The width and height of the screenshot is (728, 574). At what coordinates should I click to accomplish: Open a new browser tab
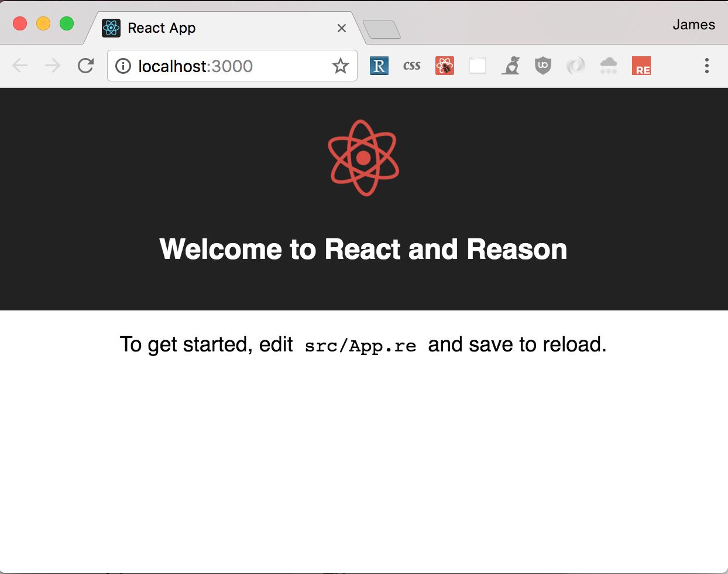coord(382,29)
